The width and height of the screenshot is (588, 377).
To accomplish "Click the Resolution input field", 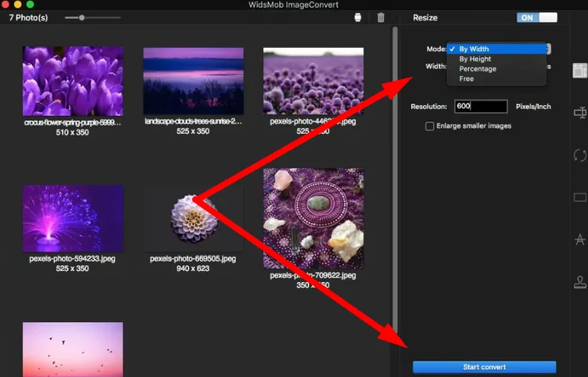I will 481,107.
